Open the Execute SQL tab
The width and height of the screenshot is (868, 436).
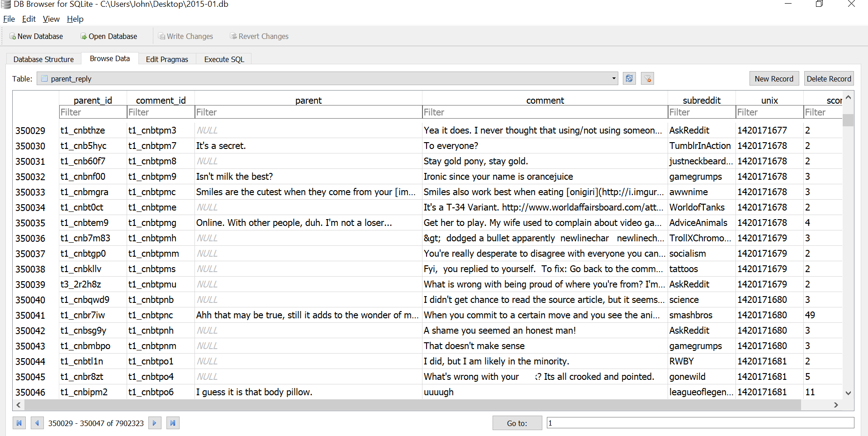pos(224,59)
